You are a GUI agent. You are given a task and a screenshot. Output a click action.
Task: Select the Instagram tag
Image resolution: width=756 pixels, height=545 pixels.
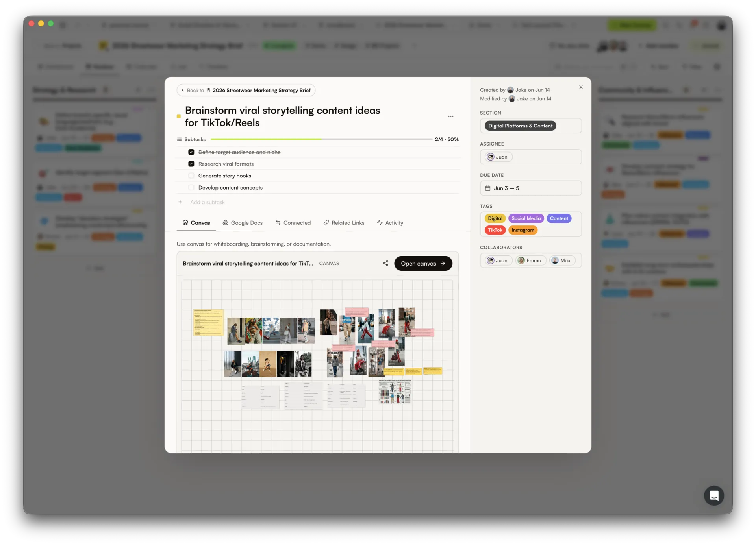click(523, 230)
